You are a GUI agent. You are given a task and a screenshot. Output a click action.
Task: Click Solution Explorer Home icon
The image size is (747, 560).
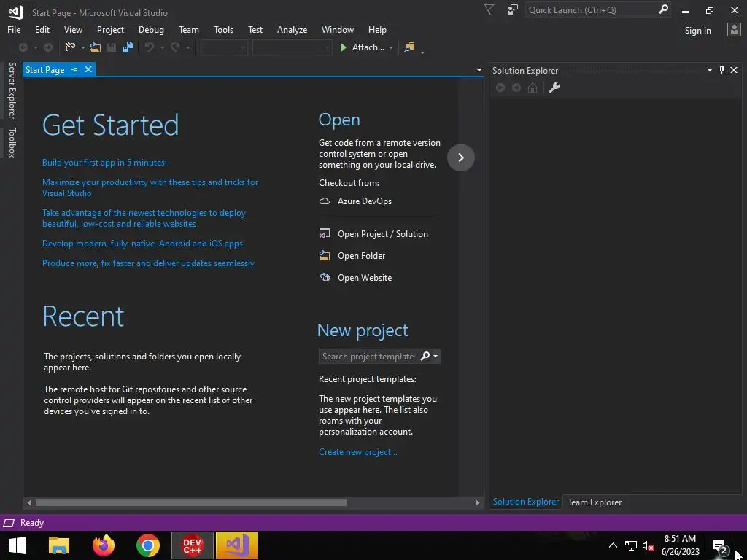coord(533,87)
